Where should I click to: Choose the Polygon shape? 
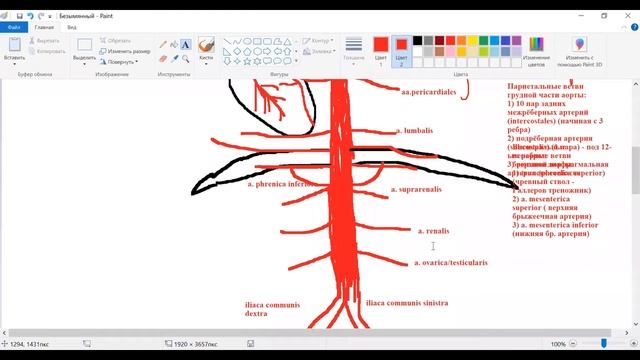[278, 42]
